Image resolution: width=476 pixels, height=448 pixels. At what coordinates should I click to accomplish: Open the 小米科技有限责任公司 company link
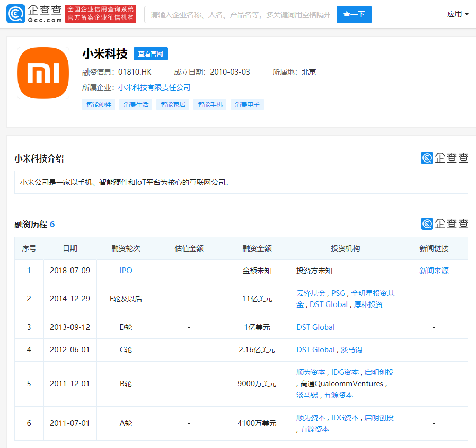(x=154, y=87)
